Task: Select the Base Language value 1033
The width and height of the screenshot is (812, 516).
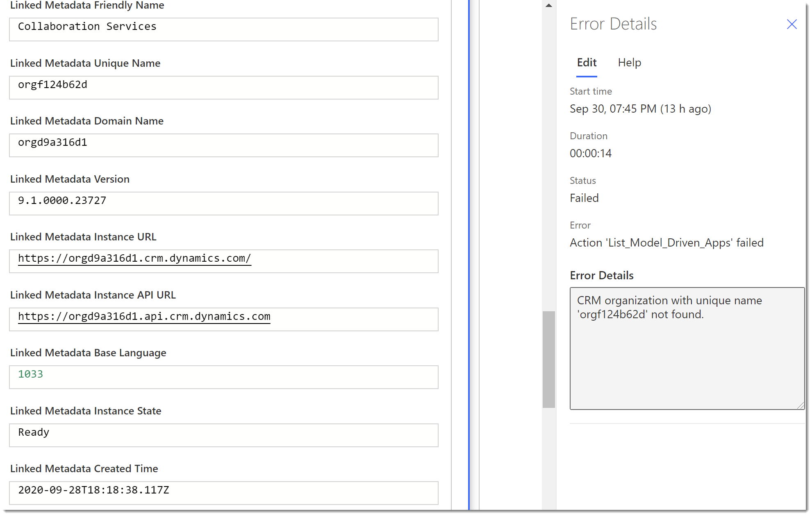Action: [223, 377]
